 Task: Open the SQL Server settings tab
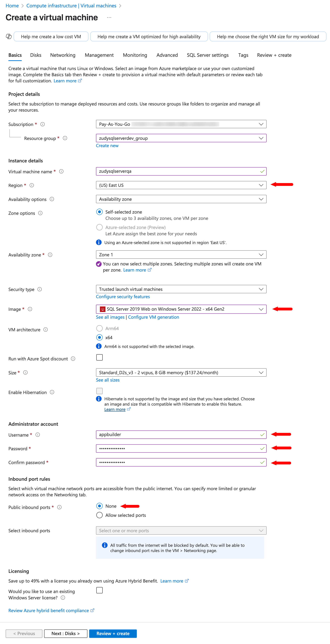[208, 55]
